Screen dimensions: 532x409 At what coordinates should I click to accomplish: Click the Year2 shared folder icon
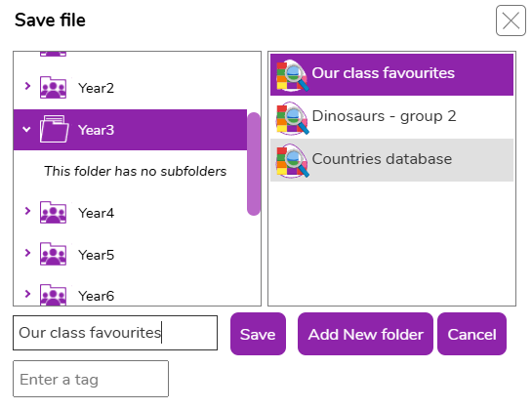[x=53, y=88]
